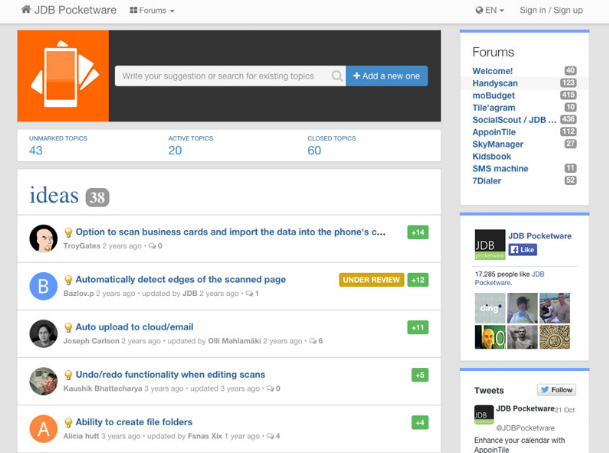
Task: Click the JDB Pocketware Facebook logo
Action: click(490, 244)
